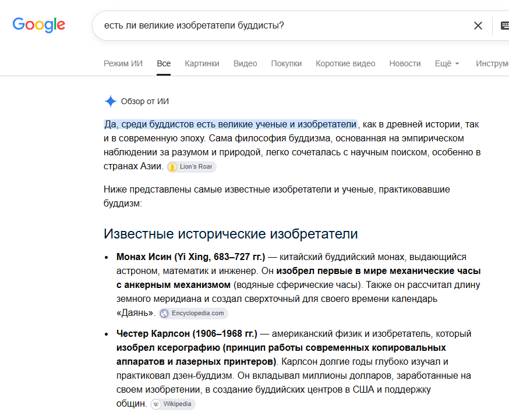
Task: Clear the search query with X icon
Action: coord(478,26)
